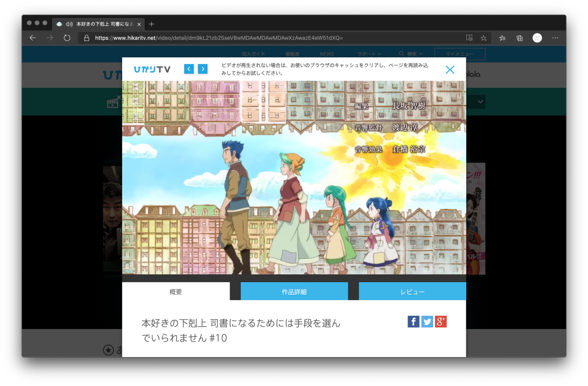Share on Twitter
The image size is (588, 386).
point(427,322)
